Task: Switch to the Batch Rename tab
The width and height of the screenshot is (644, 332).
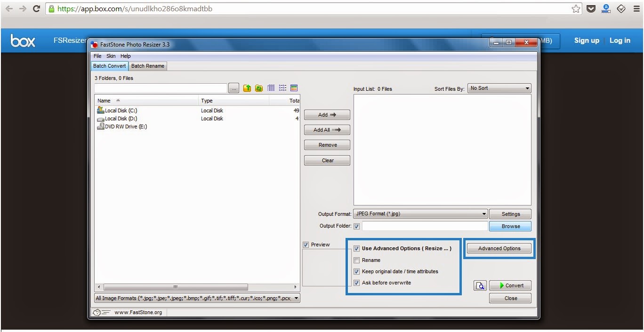Action: tap(148, 66)
